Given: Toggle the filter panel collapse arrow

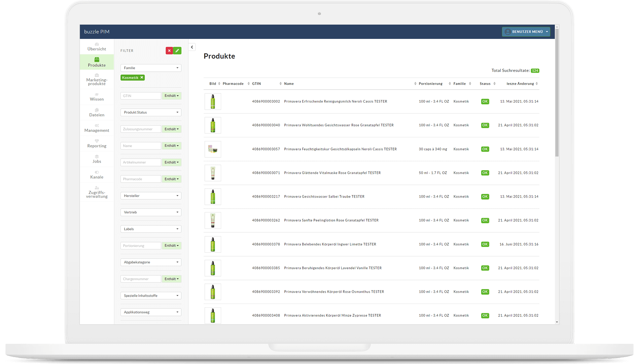Looking at the screenshot, I should tap(192, 47).
